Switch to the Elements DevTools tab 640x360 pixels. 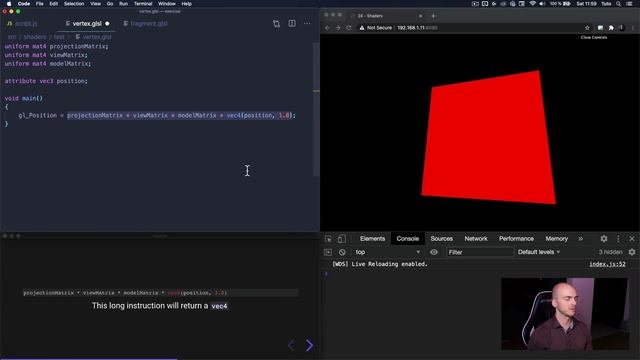click(x=372, y=239)
